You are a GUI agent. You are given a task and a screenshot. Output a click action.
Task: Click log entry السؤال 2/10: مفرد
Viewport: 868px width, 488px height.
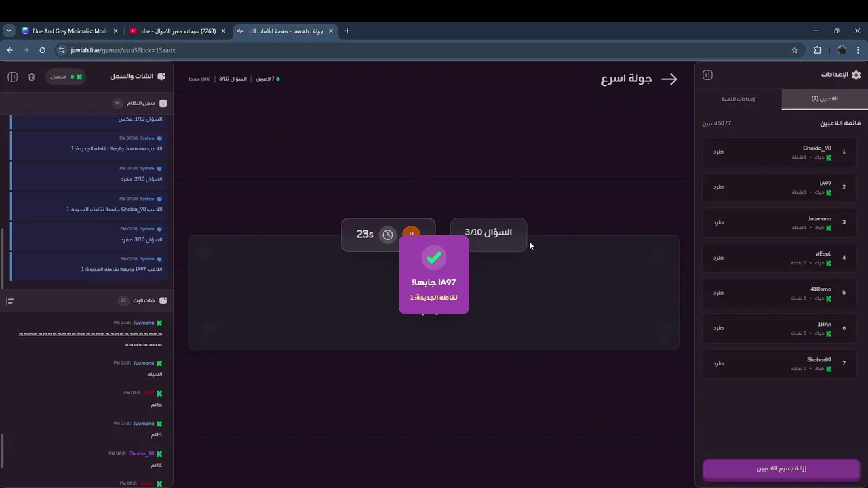click(x=142, y=179)
